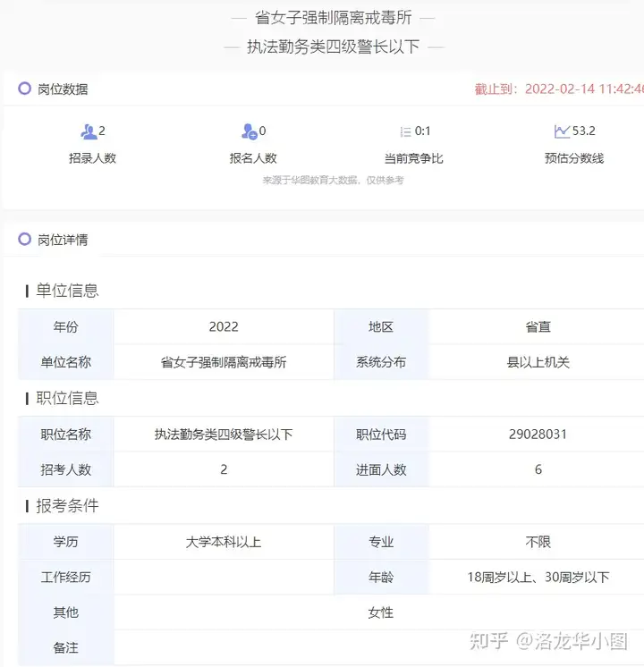Click the circle icon beside 岗位详情
644x667 pixels.
25,239
